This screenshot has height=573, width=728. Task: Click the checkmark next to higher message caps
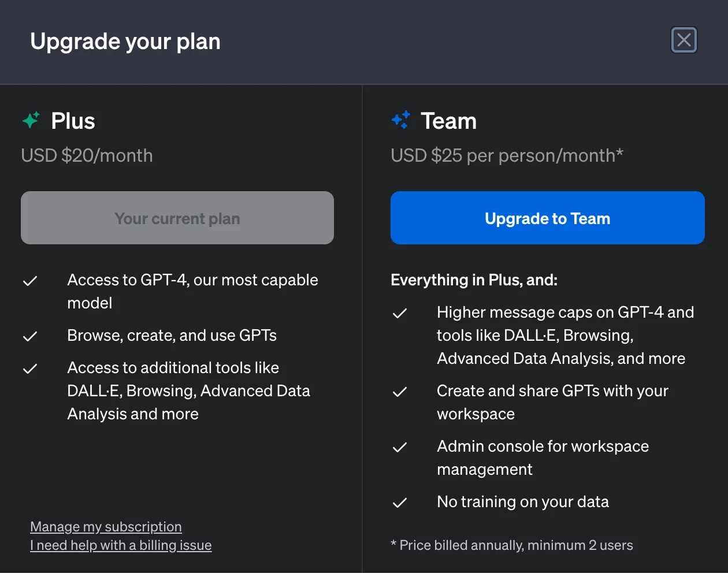tap(399, 313)
